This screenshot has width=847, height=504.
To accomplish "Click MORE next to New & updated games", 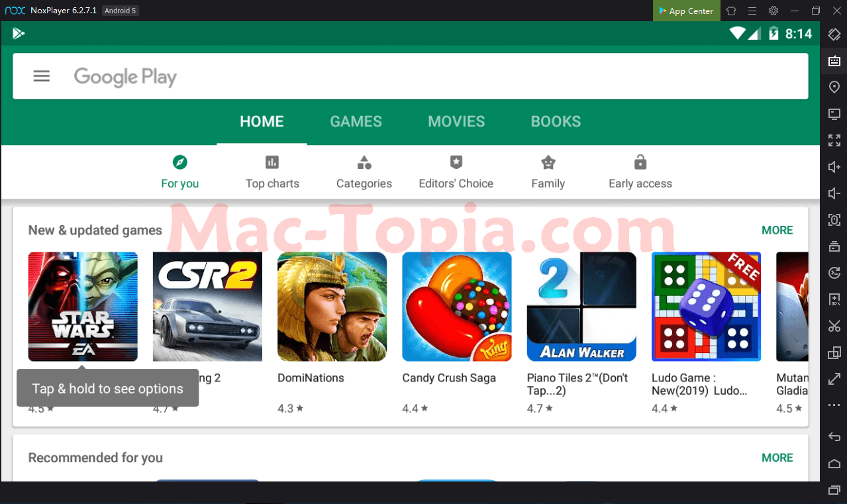I will click(777, 230).
